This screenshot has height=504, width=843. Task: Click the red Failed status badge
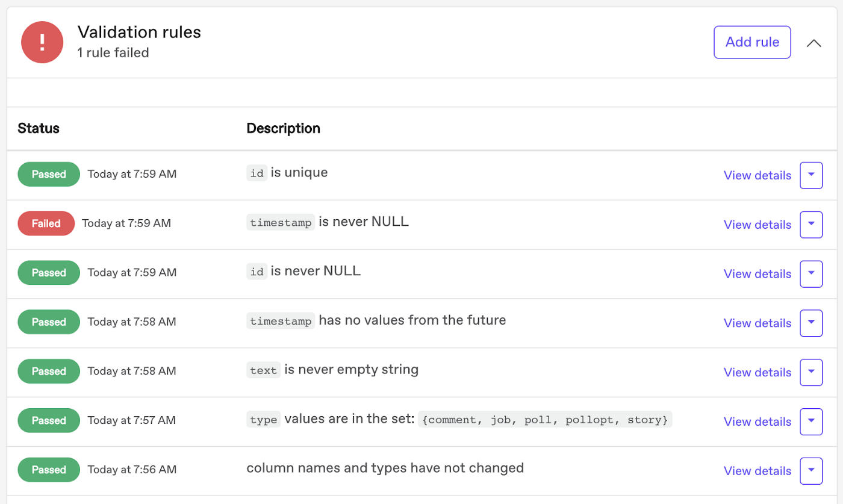[x=46, y=223]
